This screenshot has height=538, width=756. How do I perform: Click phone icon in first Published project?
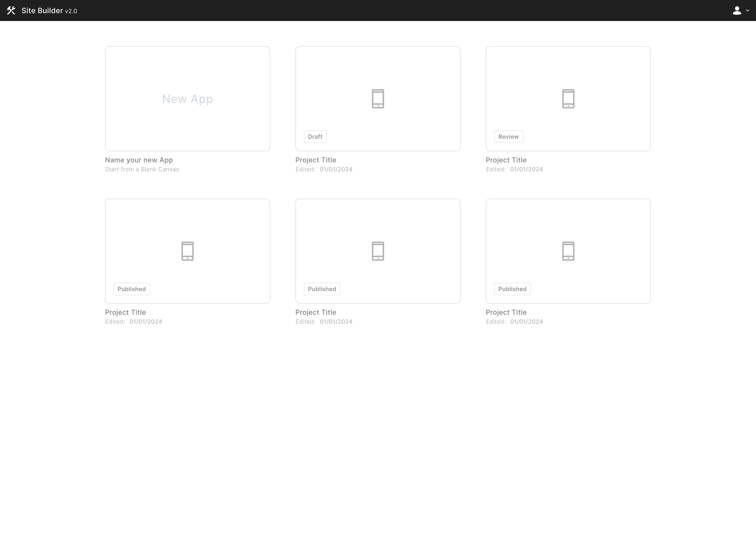point(187,251)
